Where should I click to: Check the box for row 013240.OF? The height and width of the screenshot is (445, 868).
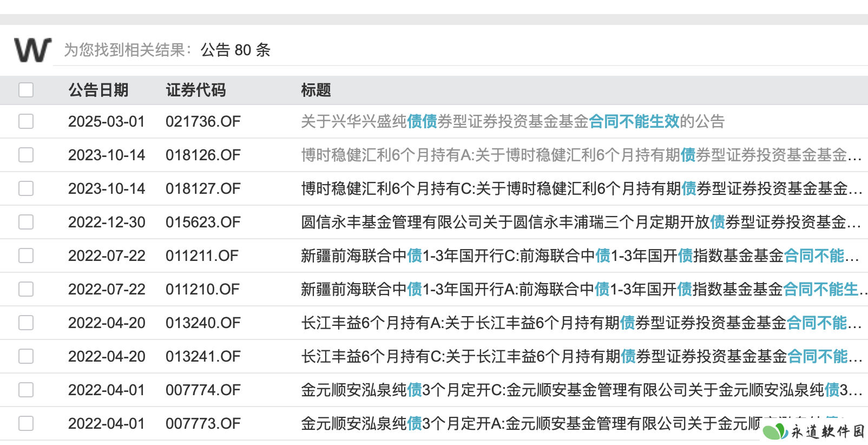[26, 323]
